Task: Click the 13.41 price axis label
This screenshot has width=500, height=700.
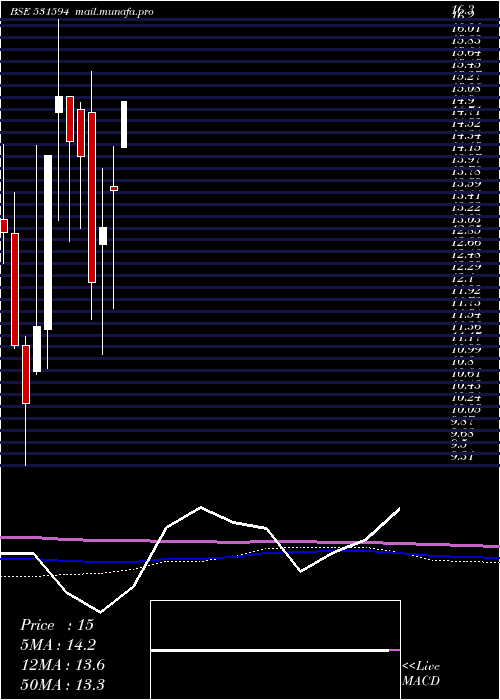Action: click(x=466, y=196)
